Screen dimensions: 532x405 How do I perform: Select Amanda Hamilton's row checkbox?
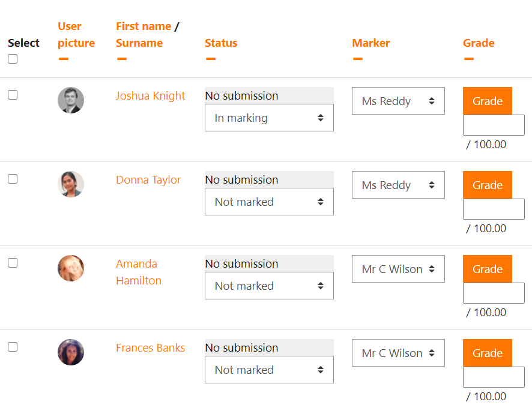point(13,263)
